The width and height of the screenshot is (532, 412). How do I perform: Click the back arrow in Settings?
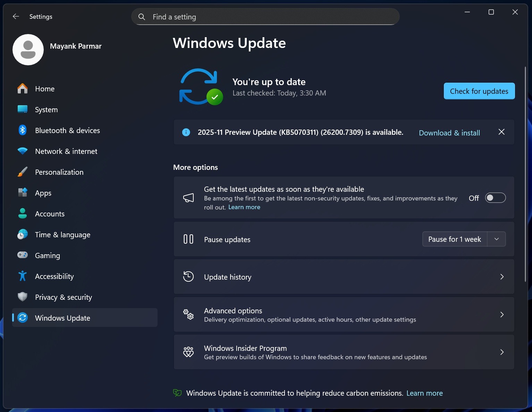tap(16, 16)
